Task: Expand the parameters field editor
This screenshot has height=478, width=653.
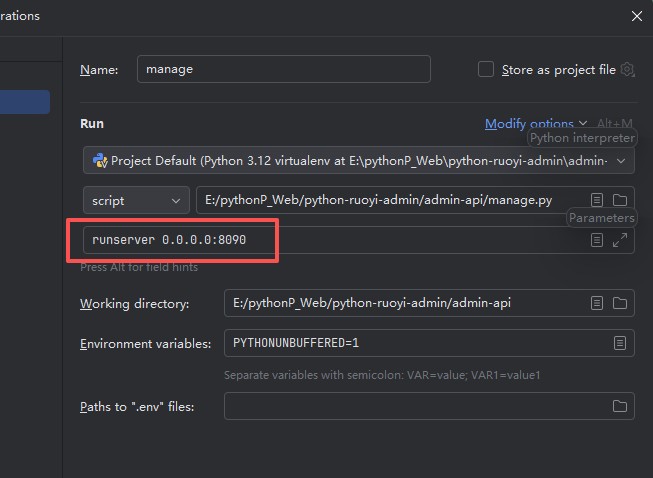Action: [x=620, y=240]
